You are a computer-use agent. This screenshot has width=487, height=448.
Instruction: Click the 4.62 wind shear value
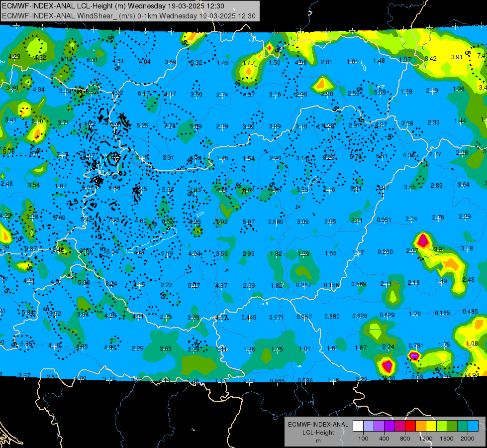pyautogui.click(x=40, y=58)
